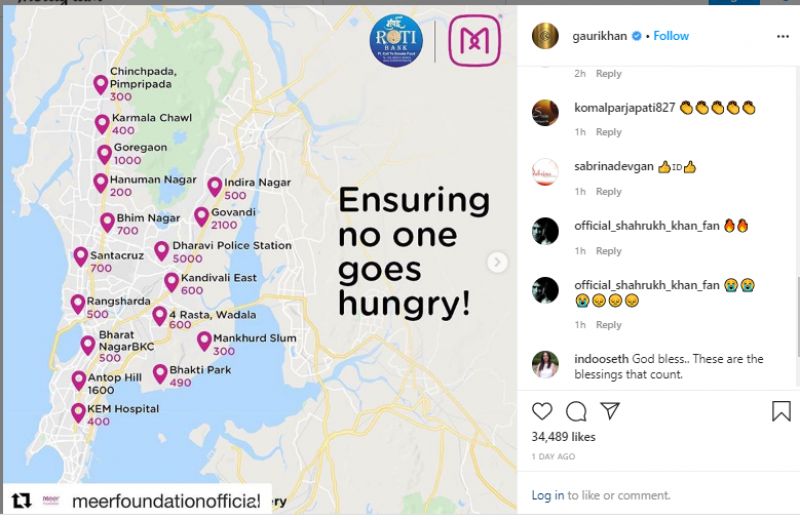Viewport: 800px width, 520px height.
Task: Click indooseth username in comments
Action: pos(602,359)
